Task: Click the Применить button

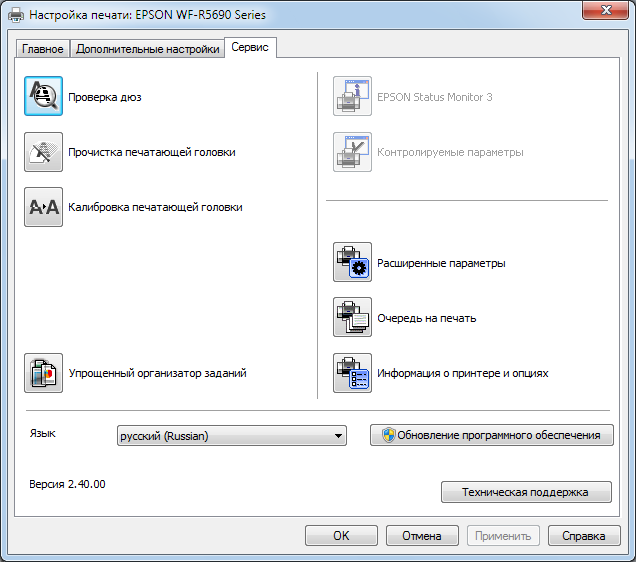Action: coord(503,536)
